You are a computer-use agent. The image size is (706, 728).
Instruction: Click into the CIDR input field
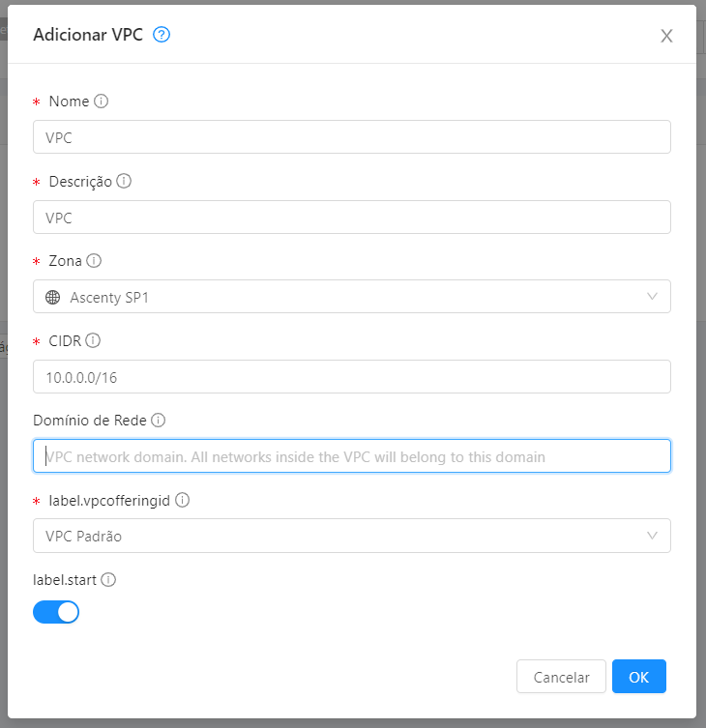[x=352, y=376]
